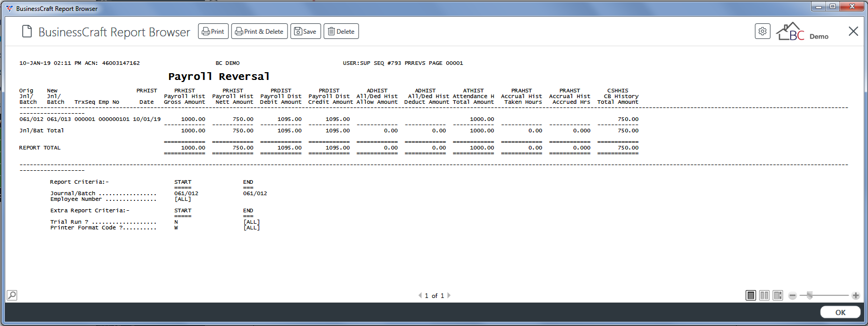868x326 pixels.
Task: Click 'ACN: 46003147162' in the header
Action: tap(112, 63)
